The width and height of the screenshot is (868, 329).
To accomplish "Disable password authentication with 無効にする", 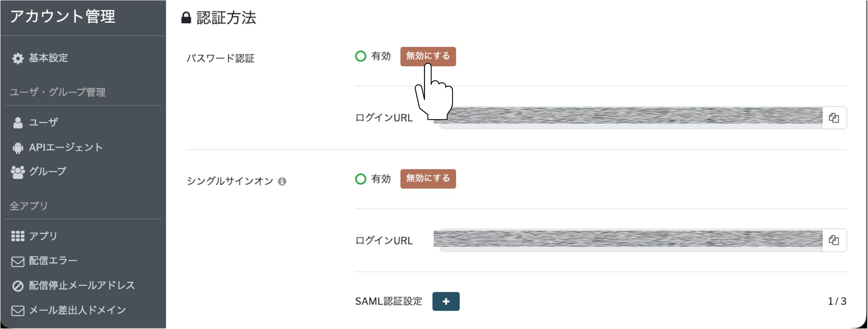I will [x=428, y=56].
